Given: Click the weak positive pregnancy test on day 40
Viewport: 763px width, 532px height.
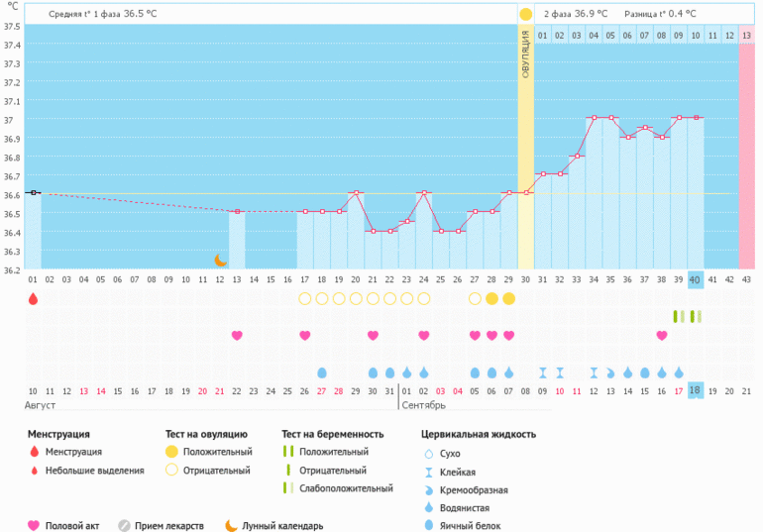Looking at the screenshot, I should click(696, 316).
